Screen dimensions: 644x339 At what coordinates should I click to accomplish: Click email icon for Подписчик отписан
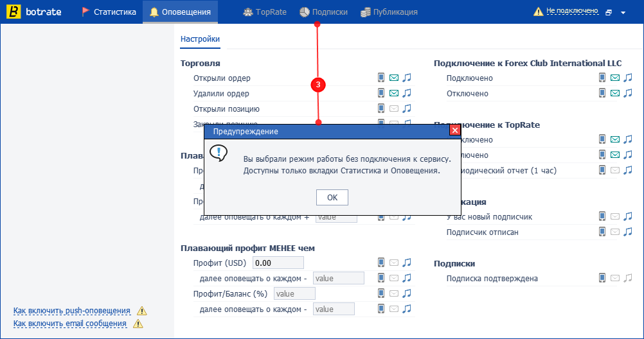pyautogui.click(x=615, y=232)
